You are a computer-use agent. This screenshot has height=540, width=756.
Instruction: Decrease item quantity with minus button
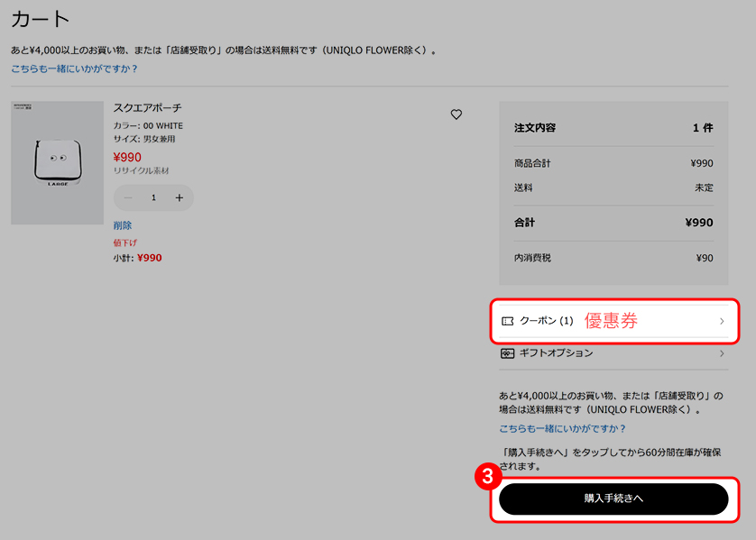point(128,197)
